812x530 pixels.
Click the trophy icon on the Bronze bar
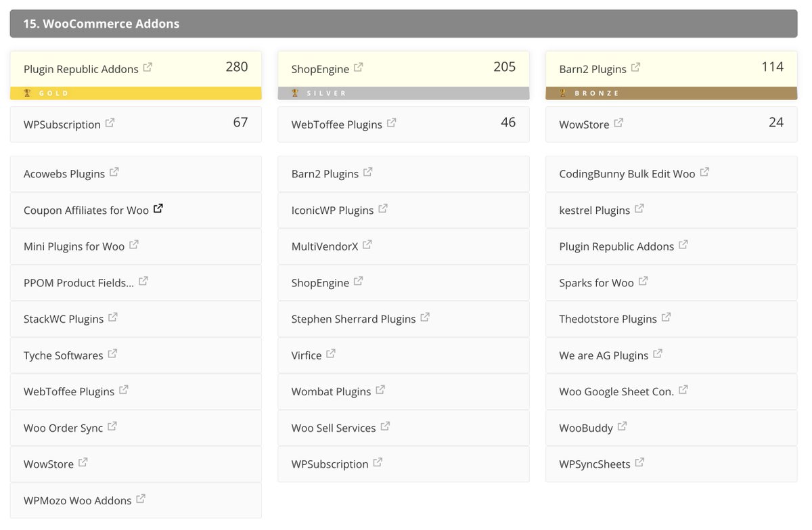(x=564, y=93)
